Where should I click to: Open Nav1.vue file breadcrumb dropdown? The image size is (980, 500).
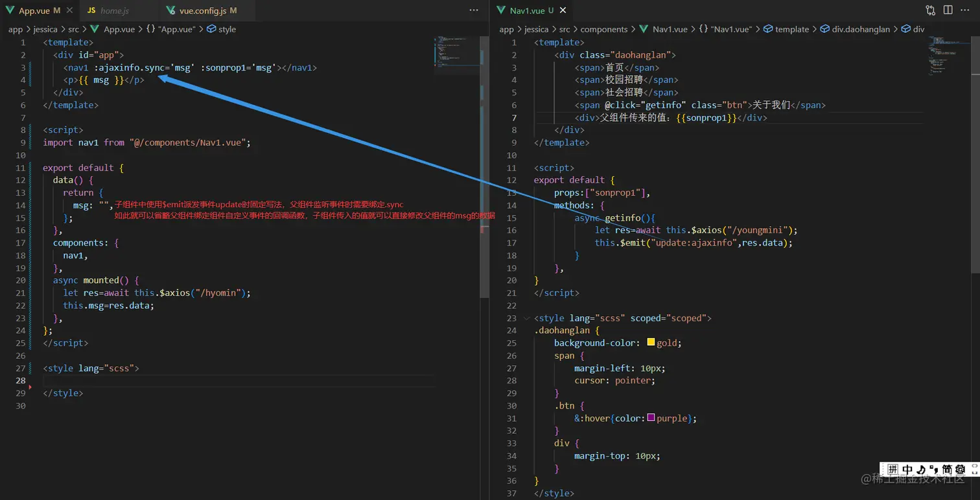[x=670, y=29]
